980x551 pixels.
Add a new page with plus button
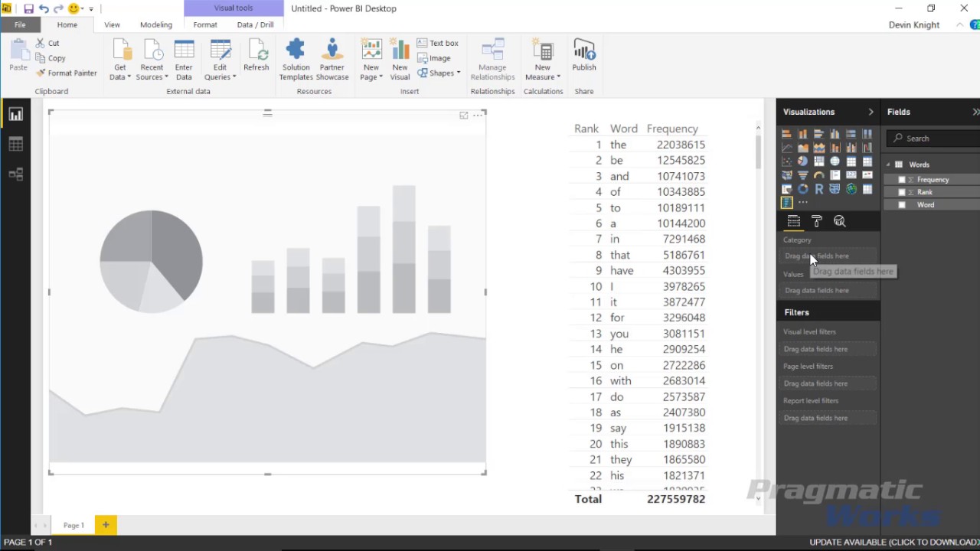coord(106,525)
